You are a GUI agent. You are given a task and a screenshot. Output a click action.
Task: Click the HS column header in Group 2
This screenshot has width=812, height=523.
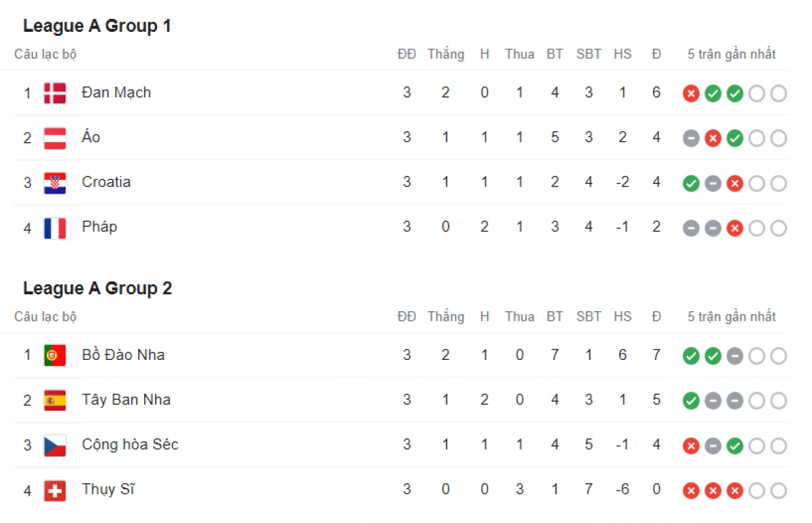click(623, 317)
